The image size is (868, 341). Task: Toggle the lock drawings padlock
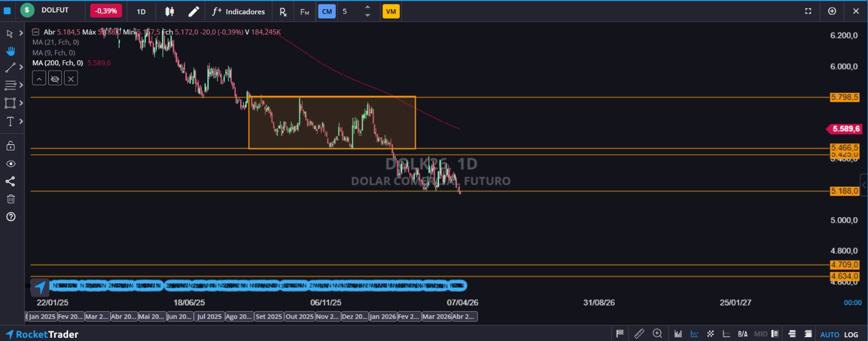point(10,146)
